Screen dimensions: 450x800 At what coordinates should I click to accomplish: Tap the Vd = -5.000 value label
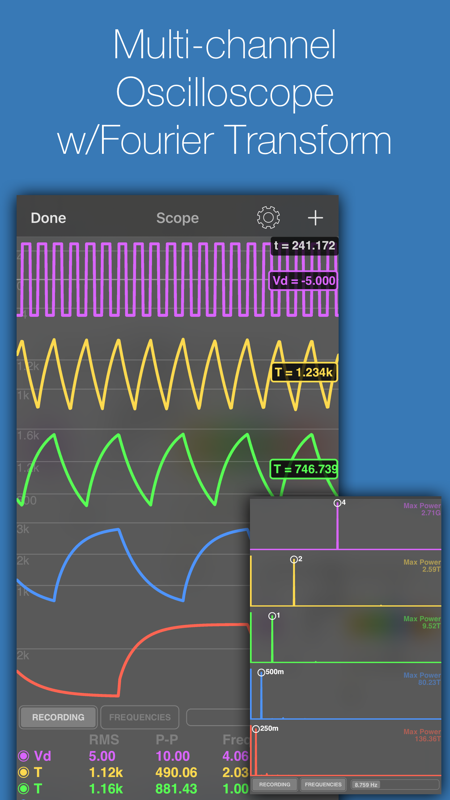click(x=304, y=281)
